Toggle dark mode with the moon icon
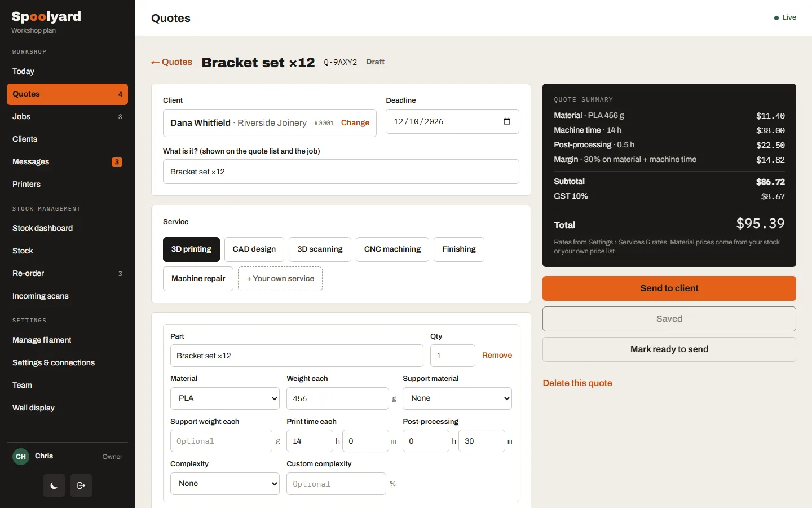The height and width of the screenshot is (508, 812). [x=54, y=485]
